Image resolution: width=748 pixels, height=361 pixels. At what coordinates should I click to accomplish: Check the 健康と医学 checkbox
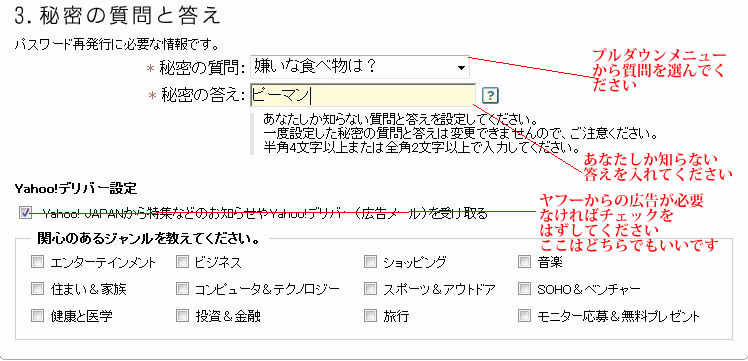pyautogui.click(x=37, y=315)
